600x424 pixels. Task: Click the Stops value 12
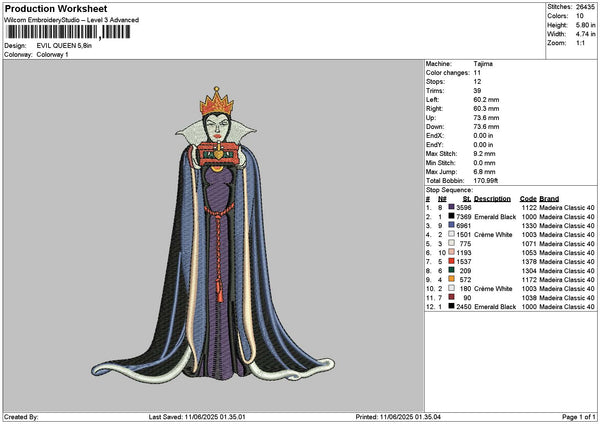pyautogui.click(x=477, y=82)
